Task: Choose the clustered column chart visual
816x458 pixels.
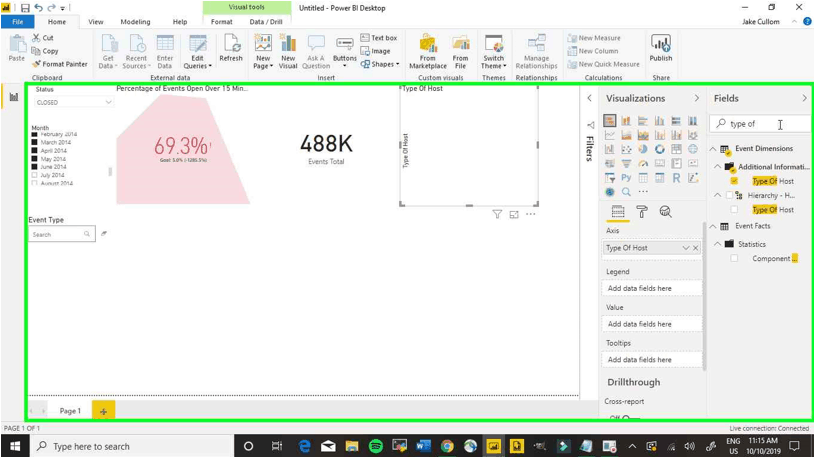Action: pos(659,121)
